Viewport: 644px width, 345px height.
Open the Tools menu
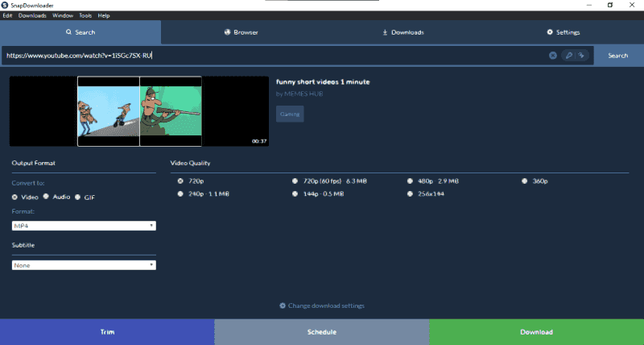coord(85,15)
